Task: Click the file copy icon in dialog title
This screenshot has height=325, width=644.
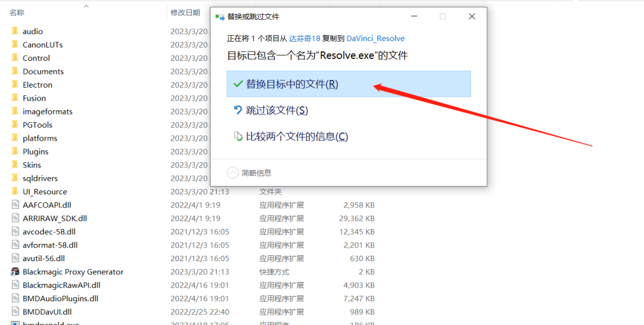Action: 219,17
